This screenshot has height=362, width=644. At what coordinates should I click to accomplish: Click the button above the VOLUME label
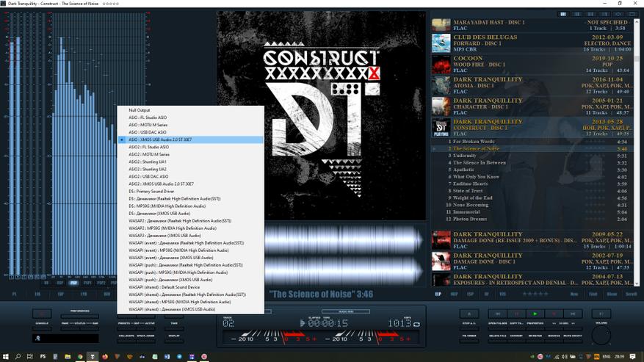click(x=601, y=314)
